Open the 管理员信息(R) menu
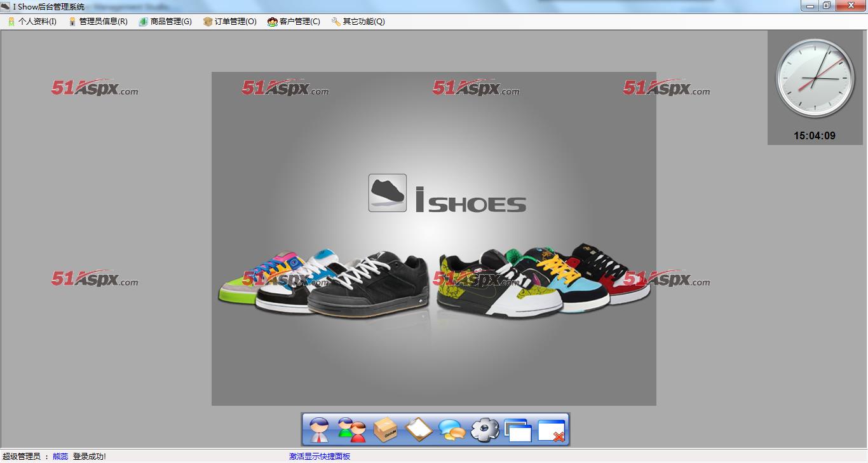Viewport: 868px width, 463px height. 98,22
